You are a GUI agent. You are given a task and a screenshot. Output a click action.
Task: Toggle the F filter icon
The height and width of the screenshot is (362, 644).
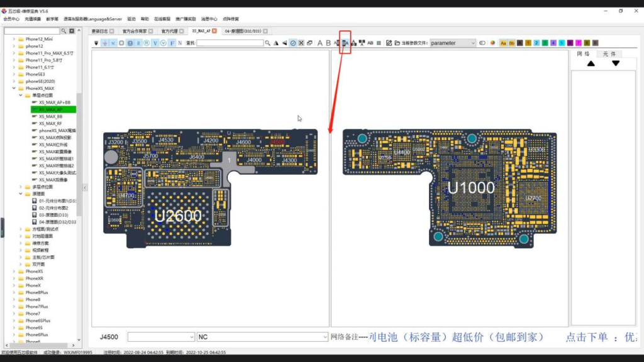[172, 43]
